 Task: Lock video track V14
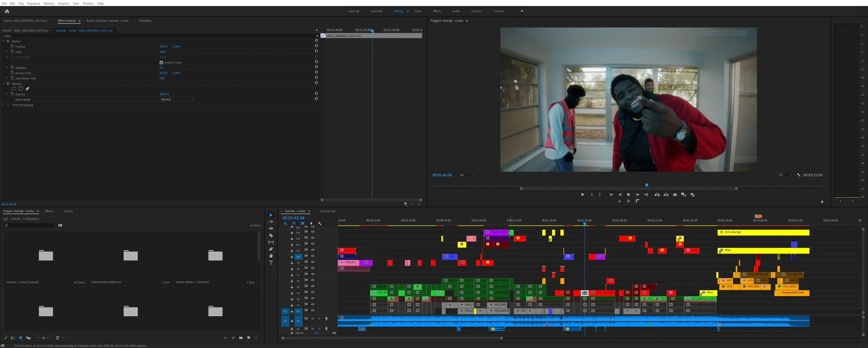pos(292,232)
